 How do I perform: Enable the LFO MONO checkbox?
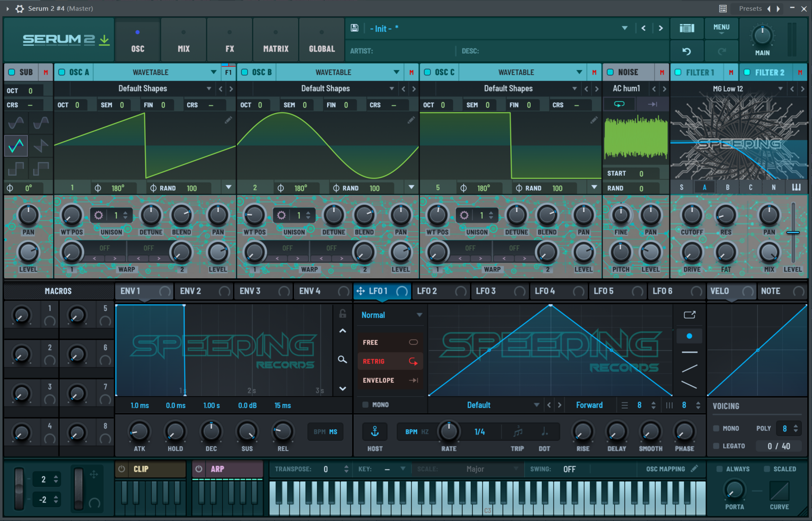click(x=365, y=405)
